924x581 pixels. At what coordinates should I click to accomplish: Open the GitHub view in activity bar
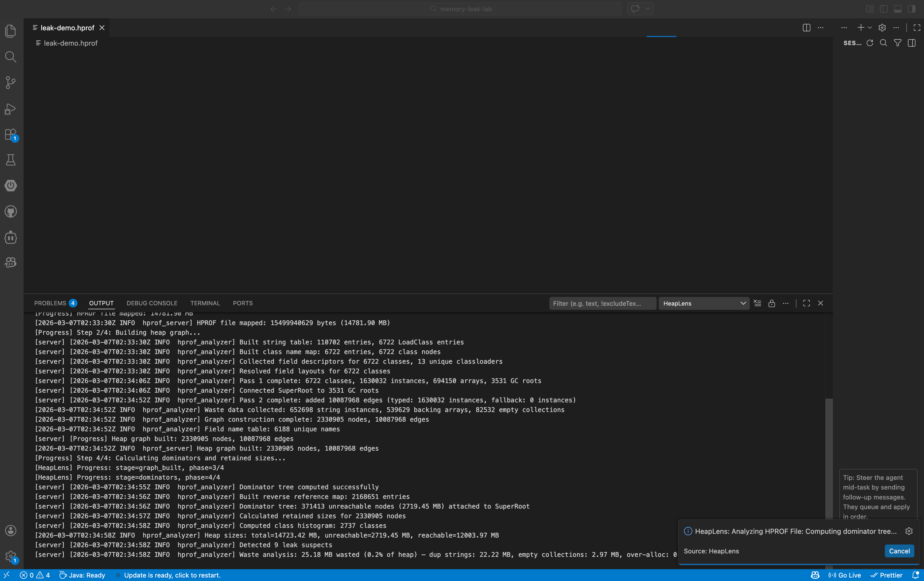pyautogui.click(x=11, y=212)
